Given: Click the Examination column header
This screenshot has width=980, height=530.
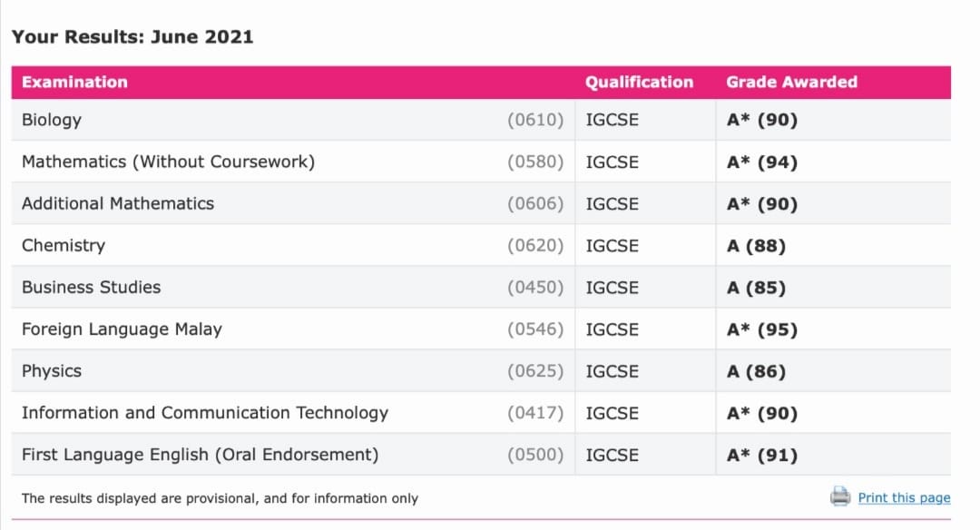Looking at the screenshot, I should pos(74,82).
